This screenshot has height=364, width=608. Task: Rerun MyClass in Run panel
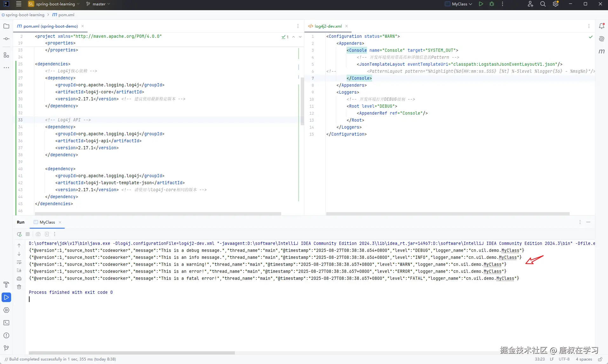tap(19, 234)
